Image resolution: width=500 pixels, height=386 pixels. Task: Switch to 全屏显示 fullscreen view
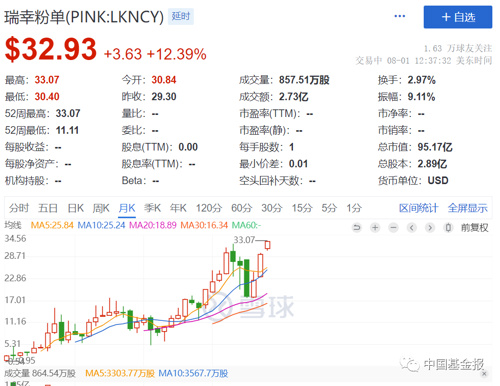pyautogui.click(x=467, y=208)
